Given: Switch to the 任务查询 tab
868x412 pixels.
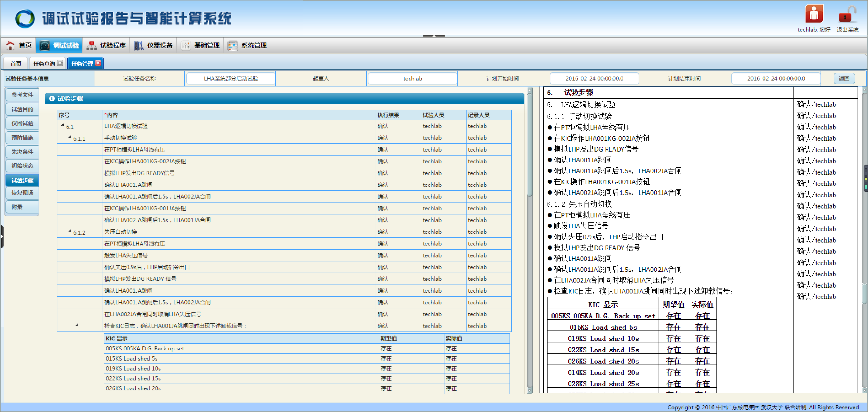Looking at the screenshot, I should (x=44, y=63).
